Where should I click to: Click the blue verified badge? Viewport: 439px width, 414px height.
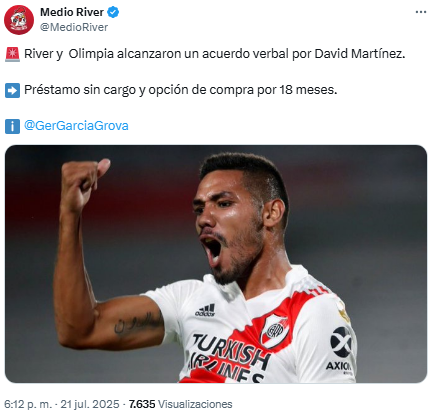pyautogui.click(x=113, y=12)
